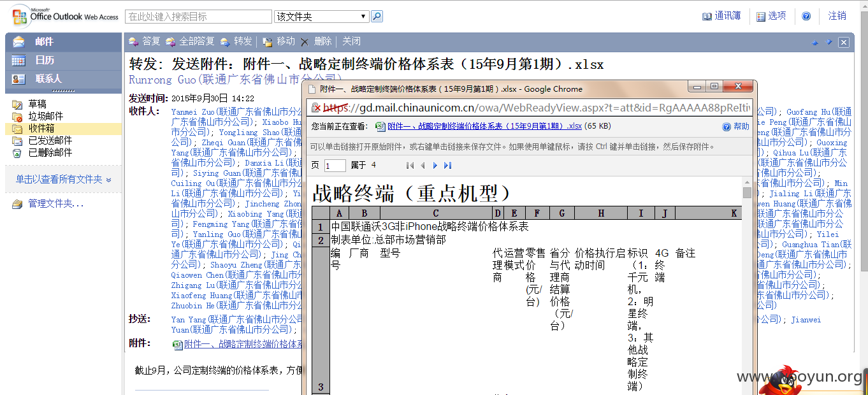The width and height of the screenshot is (868, 395).
Task: Click the help question mark icon in top bar
Action: (806, 17)
